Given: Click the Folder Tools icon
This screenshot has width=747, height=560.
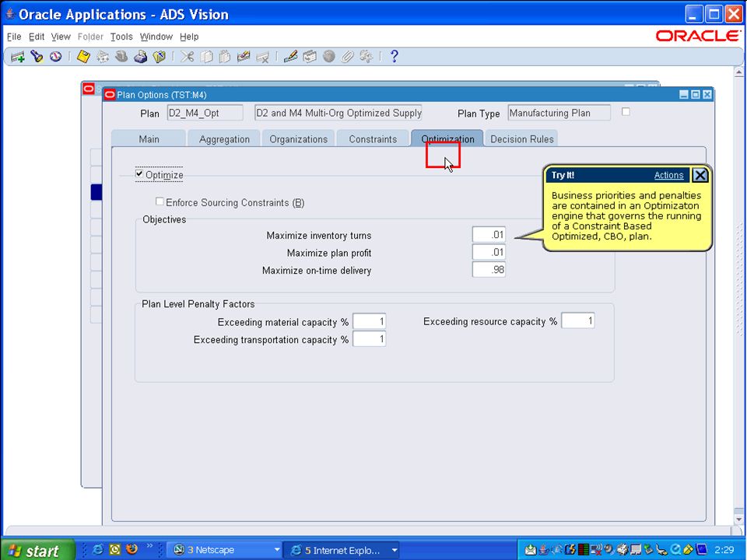Looking at the screenshot, I should pos(366,57).
